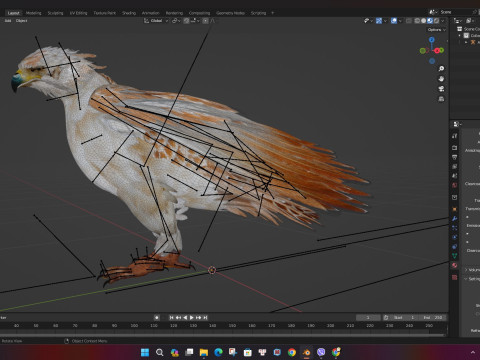The height and width of the screenshot is (360, 480).
Task: Open the View Layer properties tab
Action: click(455, 166)
